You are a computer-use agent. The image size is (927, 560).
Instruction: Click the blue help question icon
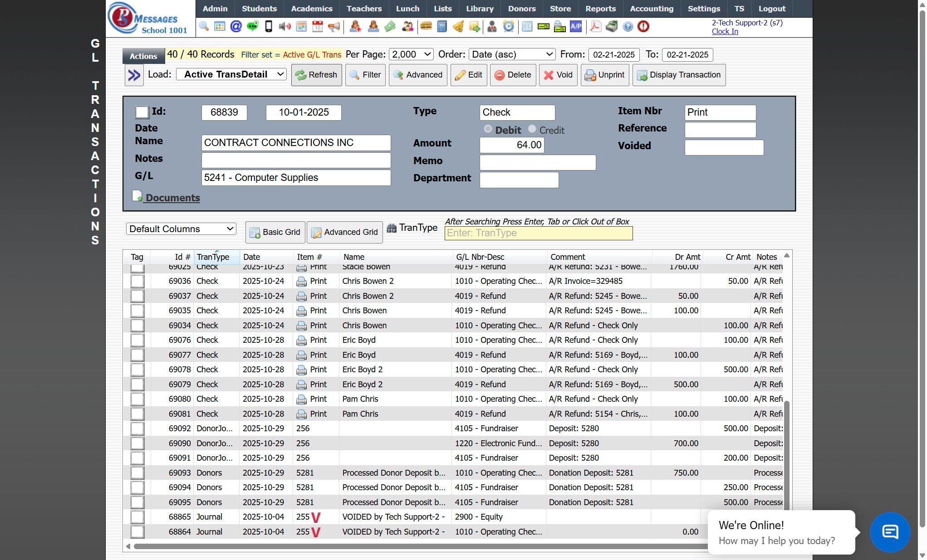click(x=628, y=27)
